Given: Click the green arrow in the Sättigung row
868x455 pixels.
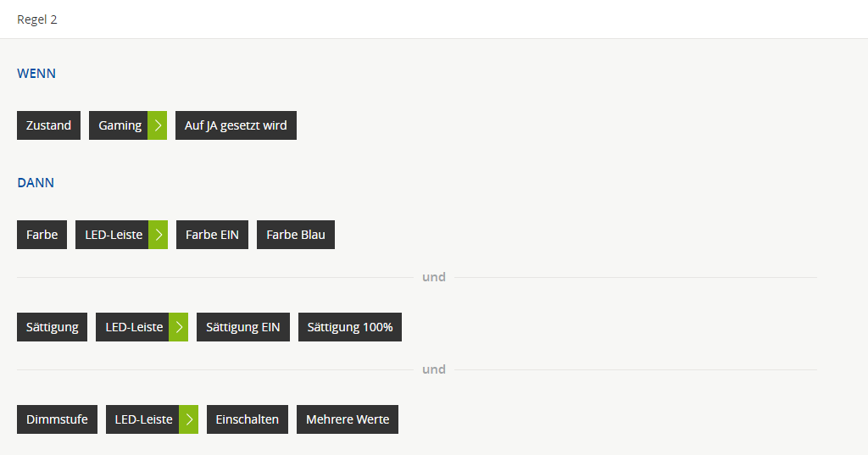Looking at the screenshot, I should 179,327.
